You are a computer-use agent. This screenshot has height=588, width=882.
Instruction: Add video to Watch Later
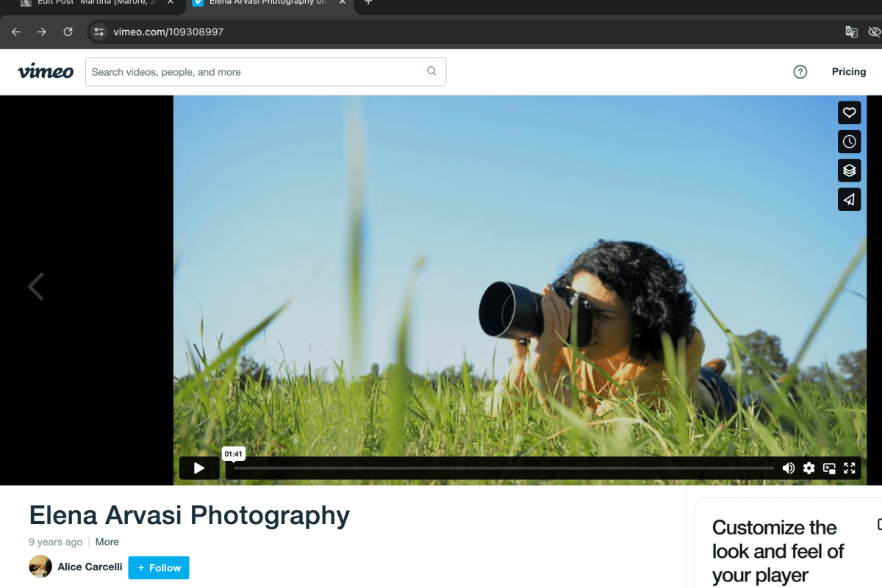pyautogui.click(x=849, y=142)
